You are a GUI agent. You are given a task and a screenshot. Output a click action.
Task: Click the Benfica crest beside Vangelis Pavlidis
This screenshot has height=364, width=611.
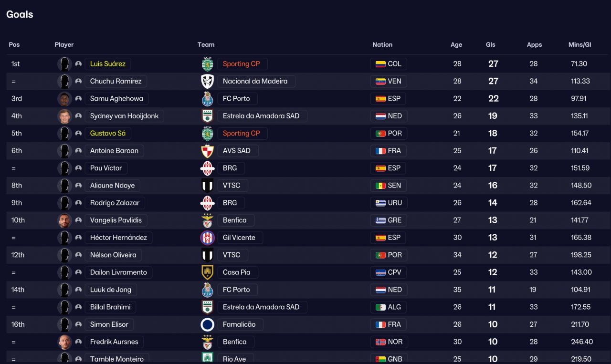click(207, 220)
